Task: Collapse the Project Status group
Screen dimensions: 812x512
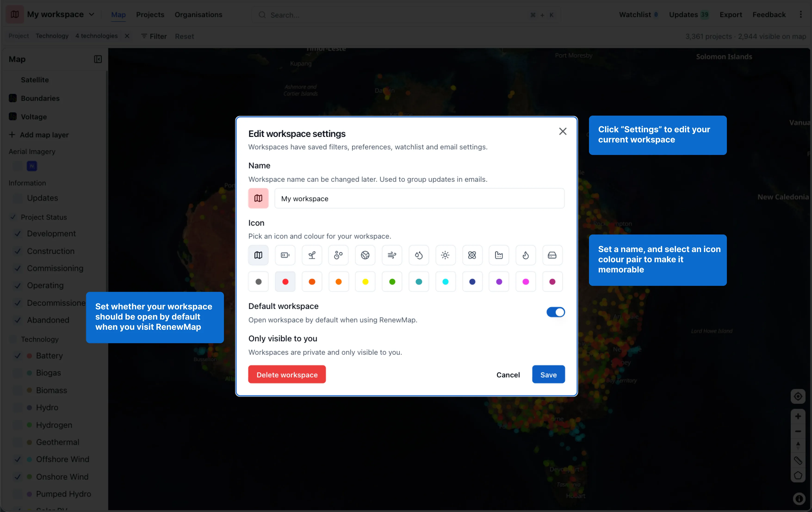Action: 13,217
